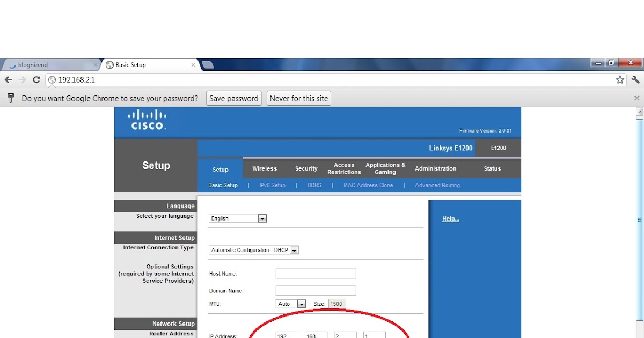Dismiss the save password infobar

point(636,98)
